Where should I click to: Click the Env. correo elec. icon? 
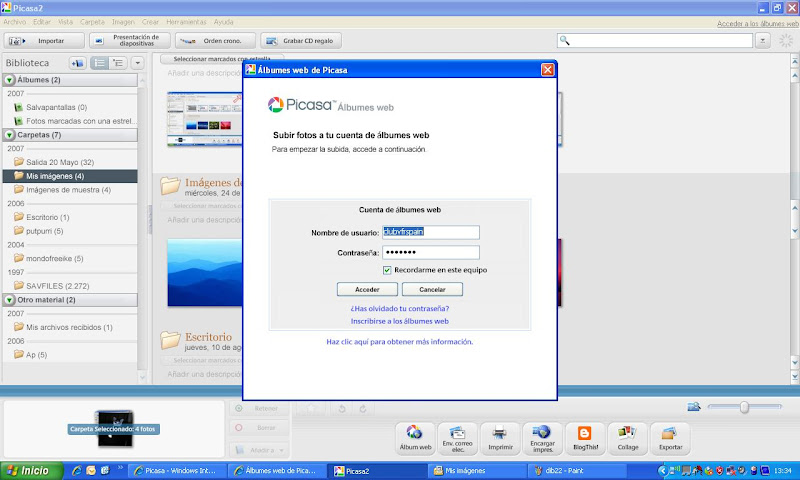click(x=458, y=438)
